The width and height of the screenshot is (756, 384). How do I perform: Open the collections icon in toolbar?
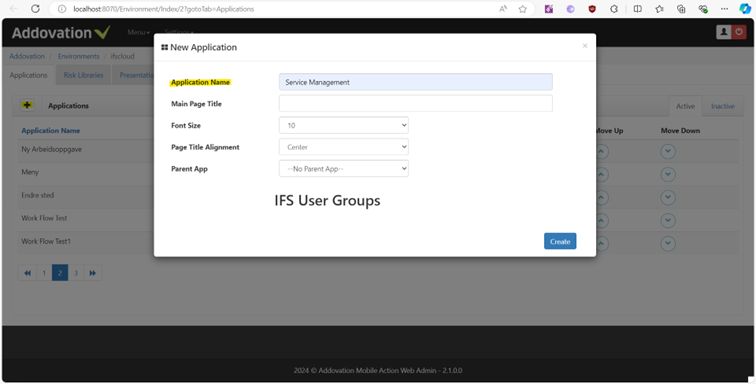point(681,9)
